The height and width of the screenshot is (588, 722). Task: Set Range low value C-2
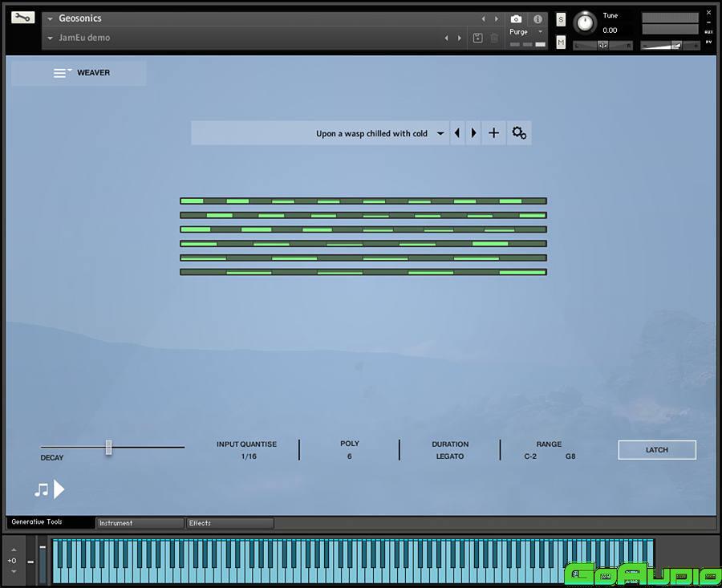tap(530, 456)
